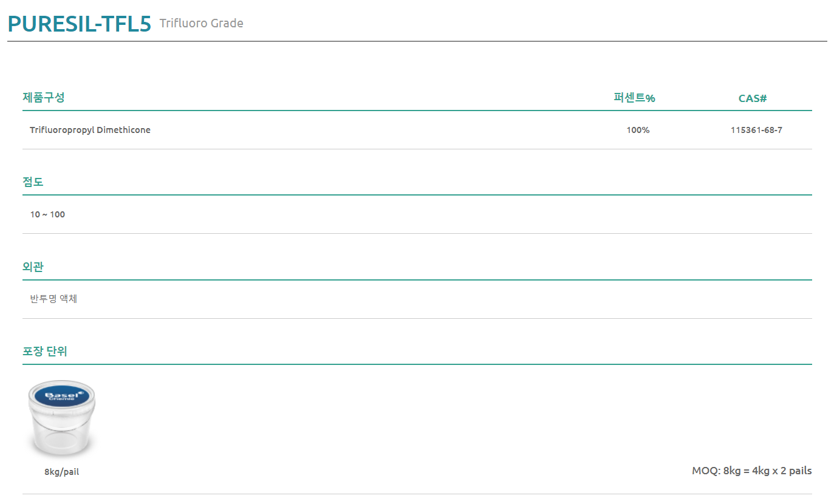Click the 외관 section heading

pyautogui.click(x=33, y=267)
